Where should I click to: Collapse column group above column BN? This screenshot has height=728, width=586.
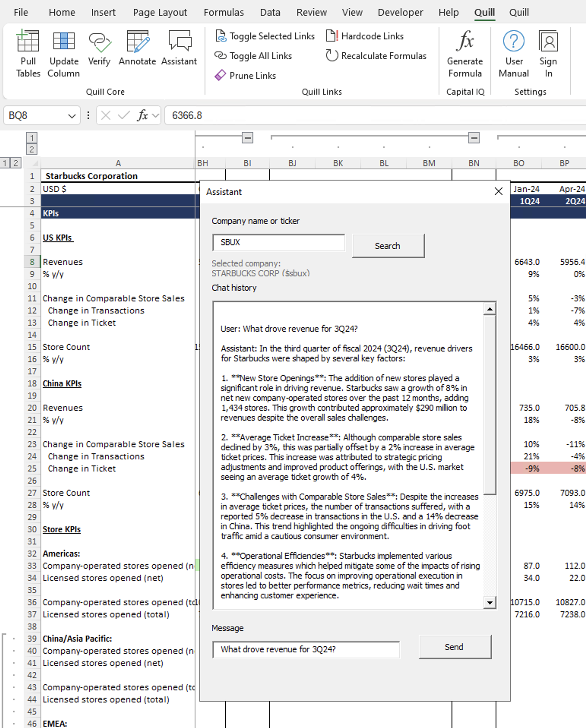click(474, 138)
